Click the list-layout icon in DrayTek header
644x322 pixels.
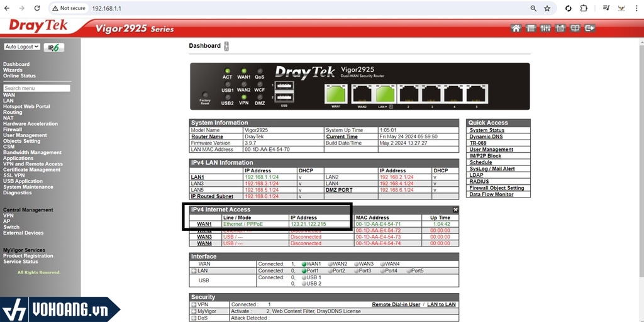531,28
